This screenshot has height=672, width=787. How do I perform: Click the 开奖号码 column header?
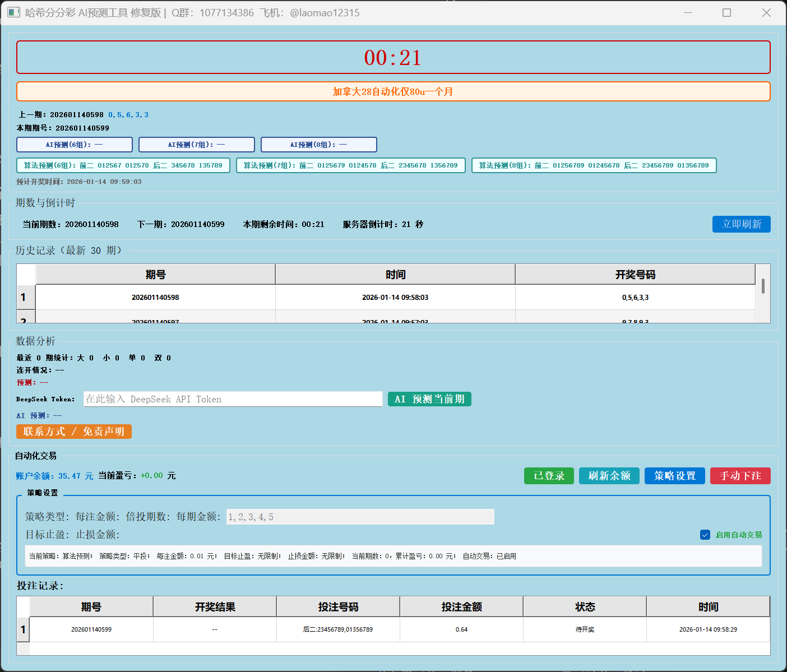point(635,274)
